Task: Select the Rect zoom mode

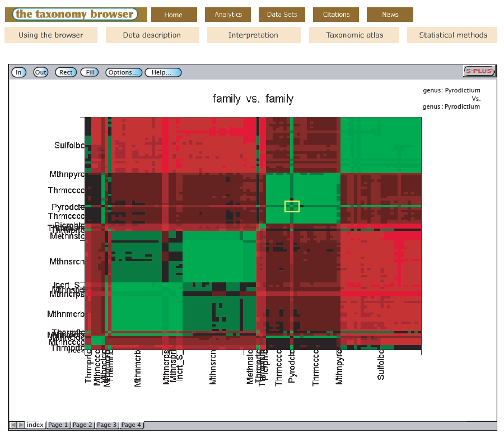Action: click(x=66, y=72)
